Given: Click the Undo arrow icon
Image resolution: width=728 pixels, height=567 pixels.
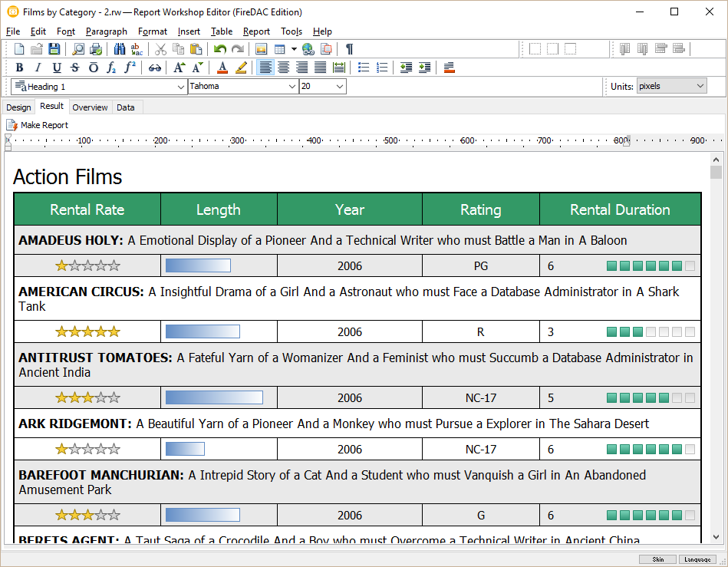Looking at the screenshot, I should (x=219, y=49).
